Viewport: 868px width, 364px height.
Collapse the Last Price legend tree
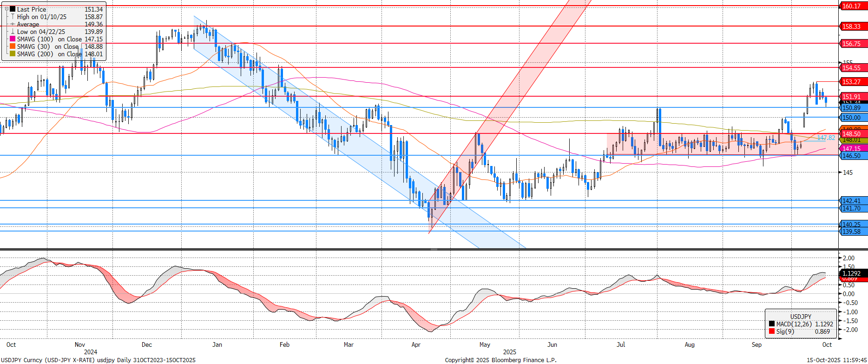click(7, 9)
